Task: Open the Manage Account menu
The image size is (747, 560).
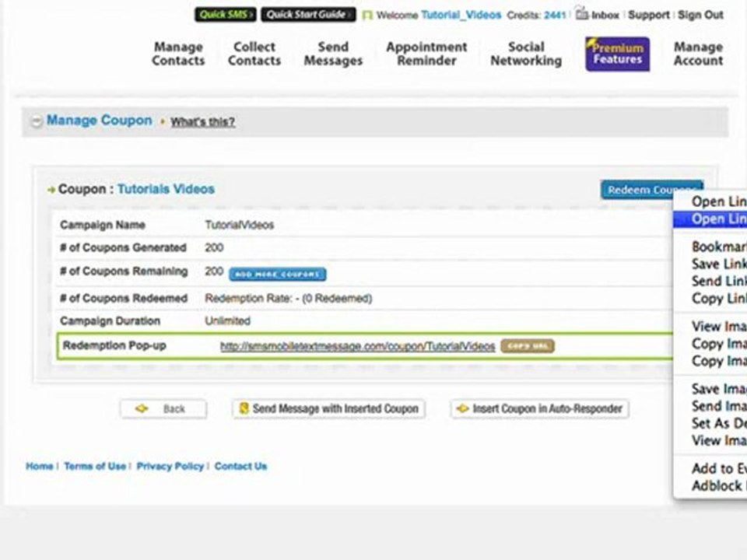Action: [x=699, y=54]
